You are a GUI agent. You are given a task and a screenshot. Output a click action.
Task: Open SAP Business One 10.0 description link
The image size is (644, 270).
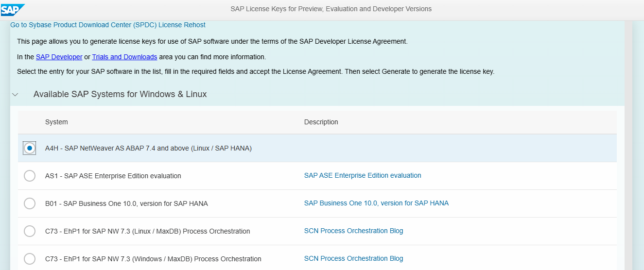click(376, 203)
